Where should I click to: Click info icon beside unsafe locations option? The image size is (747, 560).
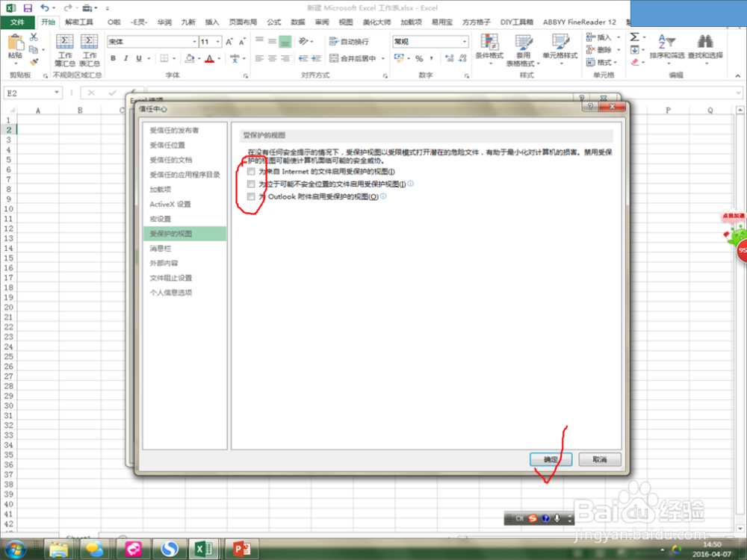411,184
